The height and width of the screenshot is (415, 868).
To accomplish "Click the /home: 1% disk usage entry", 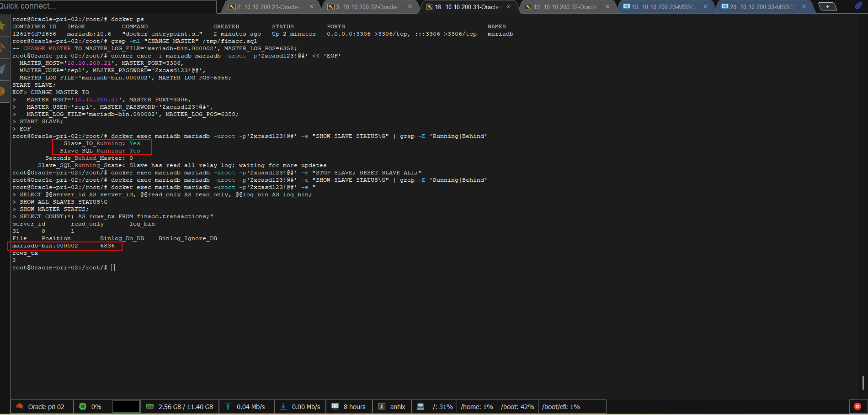I will click(477, 407).
